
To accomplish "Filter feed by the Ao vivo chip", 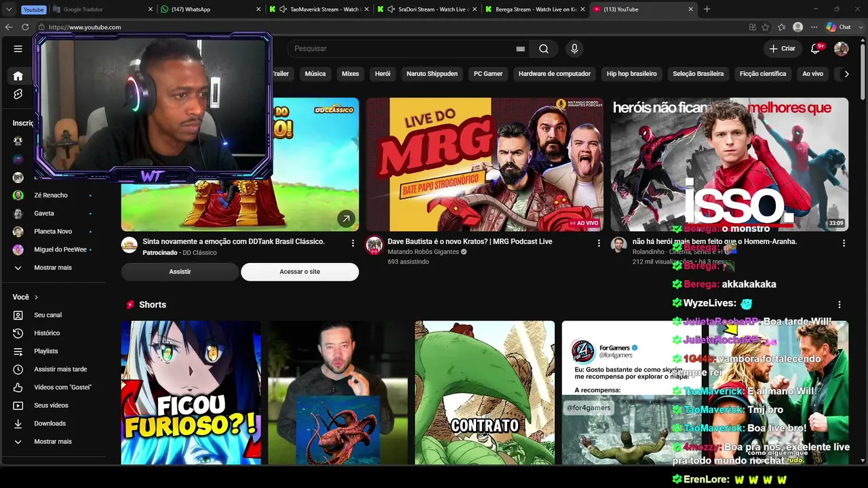I will (812, 74).
